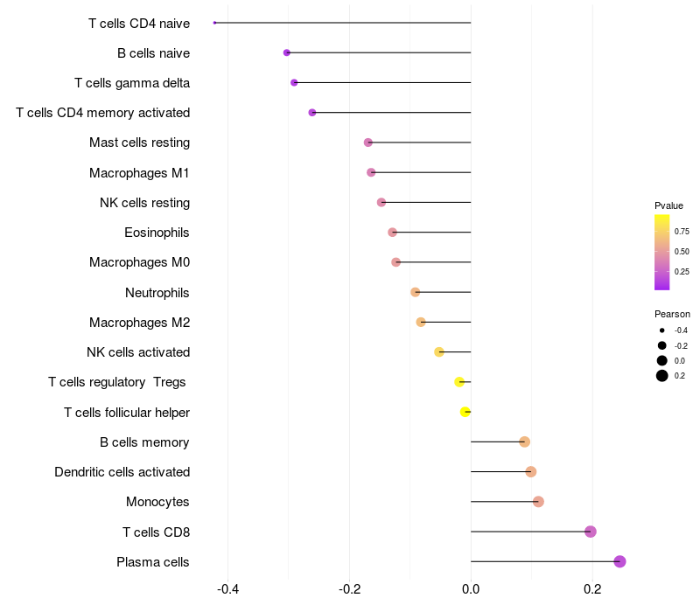The image size is (700, 612).
Task: Click the 0.2 x-axis tick label
Action: 592,589
